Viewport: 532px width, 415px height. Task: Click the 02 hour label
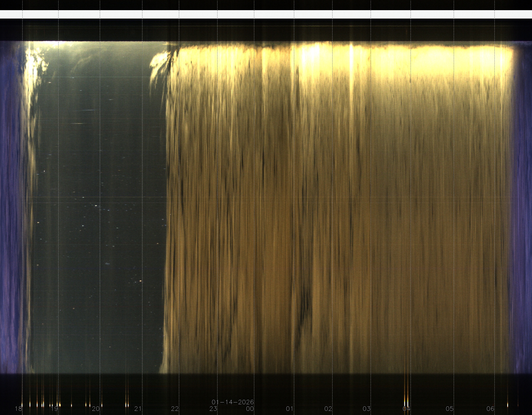coord(328,409)
